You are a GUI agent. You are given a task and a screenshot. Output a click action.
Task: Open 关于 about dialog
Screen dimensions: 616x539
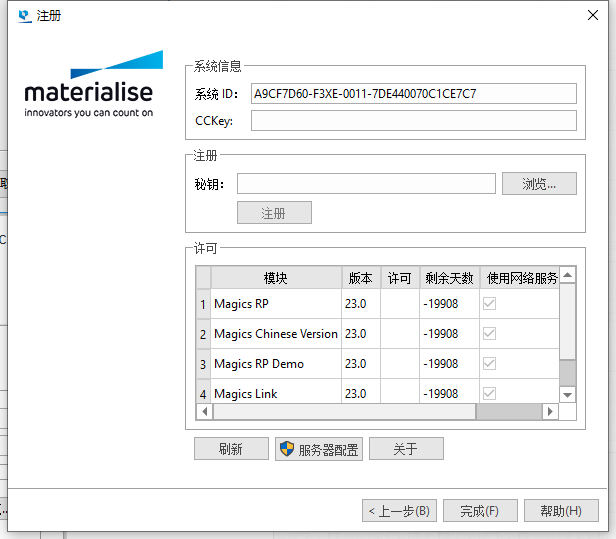405,449
